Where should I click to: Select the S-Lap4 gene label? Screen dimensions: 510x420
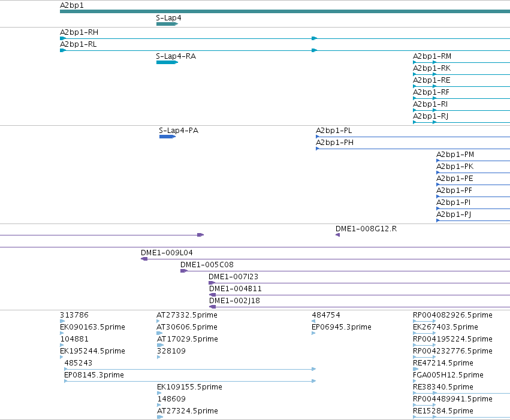click(x=168, y=17)
